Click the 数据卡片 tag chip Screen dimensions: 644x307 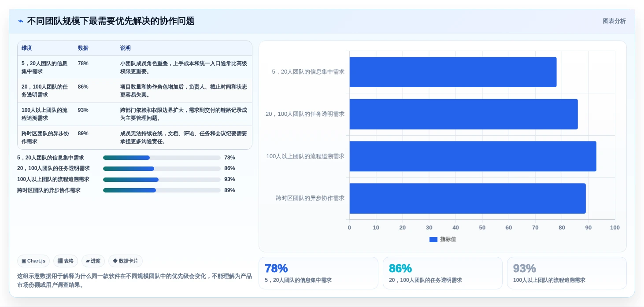(126, 261)
